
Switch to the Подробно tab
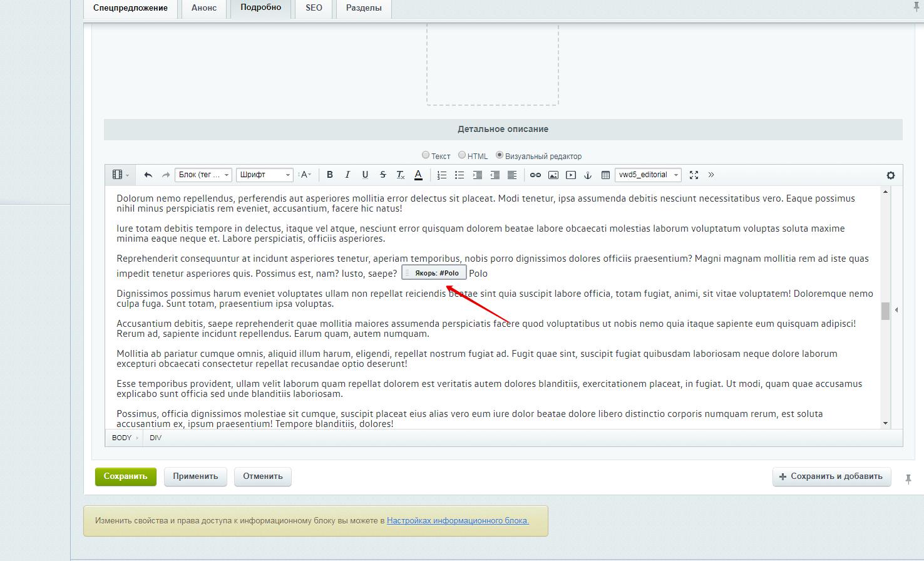point(261,8)
